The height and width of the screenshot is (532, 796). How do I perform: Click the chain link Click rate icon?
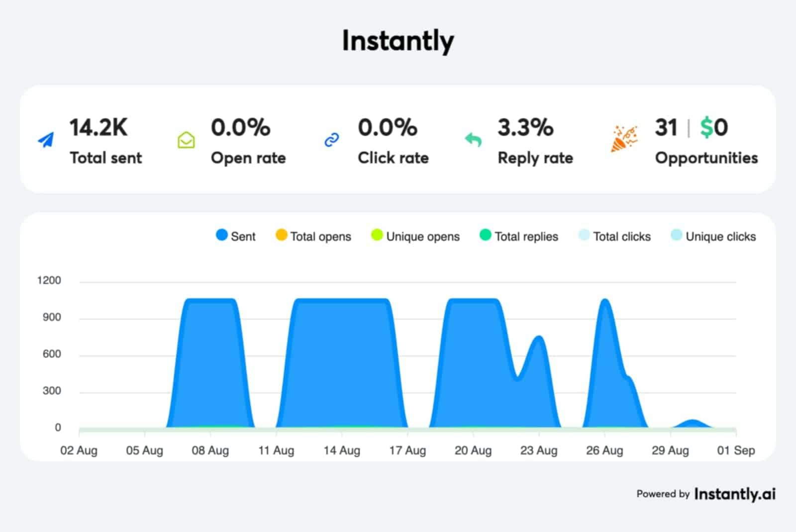pyautogui.click(x=332, y=140)
